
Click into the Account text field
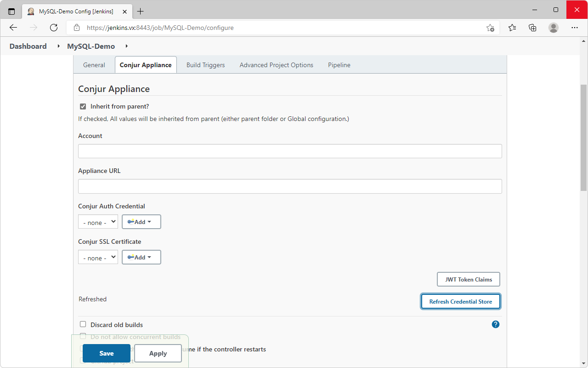click(290, 151)
